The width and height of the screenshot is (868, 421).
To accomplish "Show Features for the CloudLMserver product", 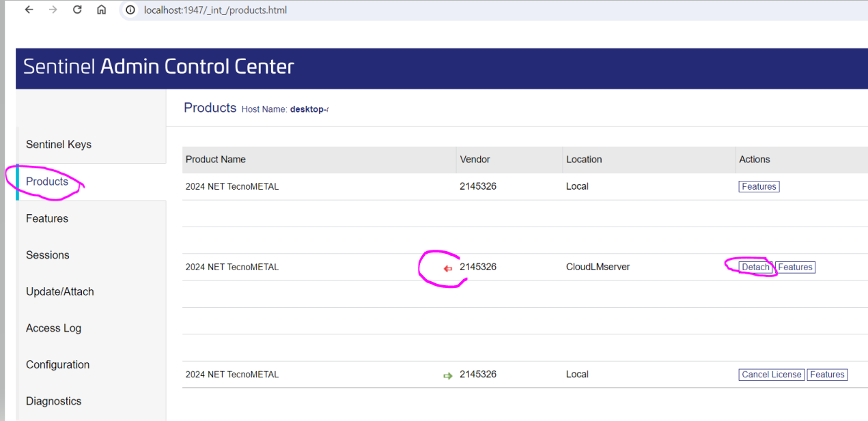I will tap(796, 267).
